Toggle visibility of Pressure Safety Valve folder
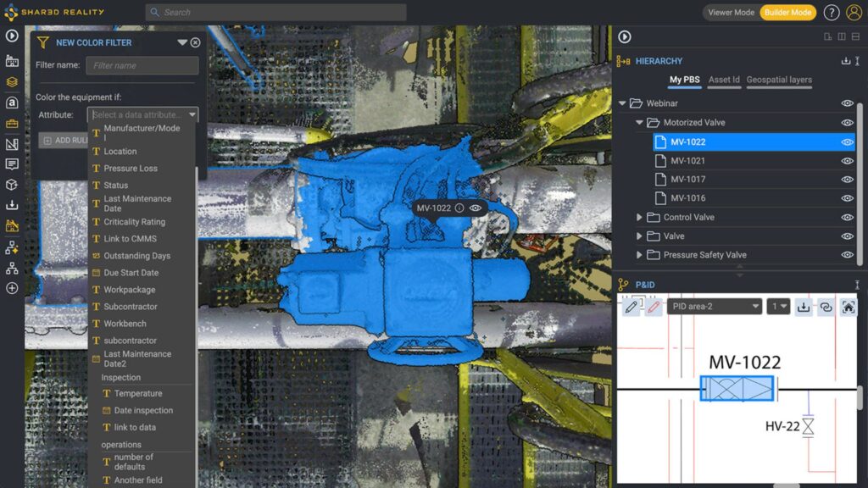This screenshot has width=868, height=488. (x=847, y=255)
